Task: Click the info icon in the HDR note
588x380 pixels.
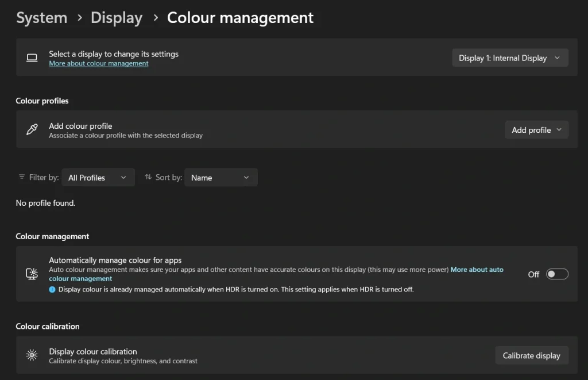Action: click(x=53, y=290)
